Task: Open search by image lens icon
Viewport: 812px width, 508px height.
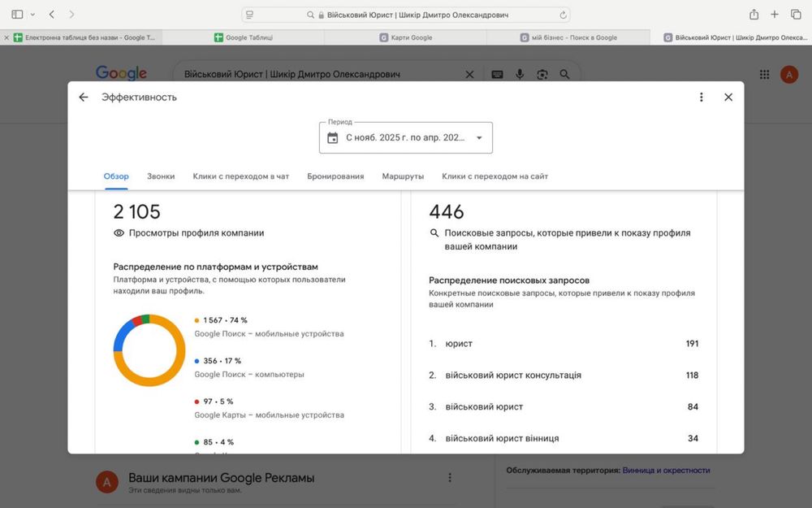Action: [x=542, y=75]
